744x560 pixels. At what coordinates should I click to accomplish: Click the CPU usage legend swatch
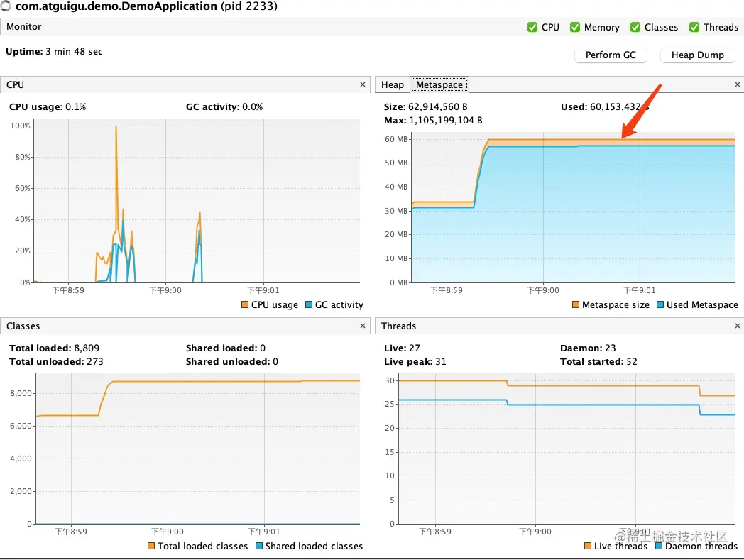pyautogui.click(x=245, y=304)
